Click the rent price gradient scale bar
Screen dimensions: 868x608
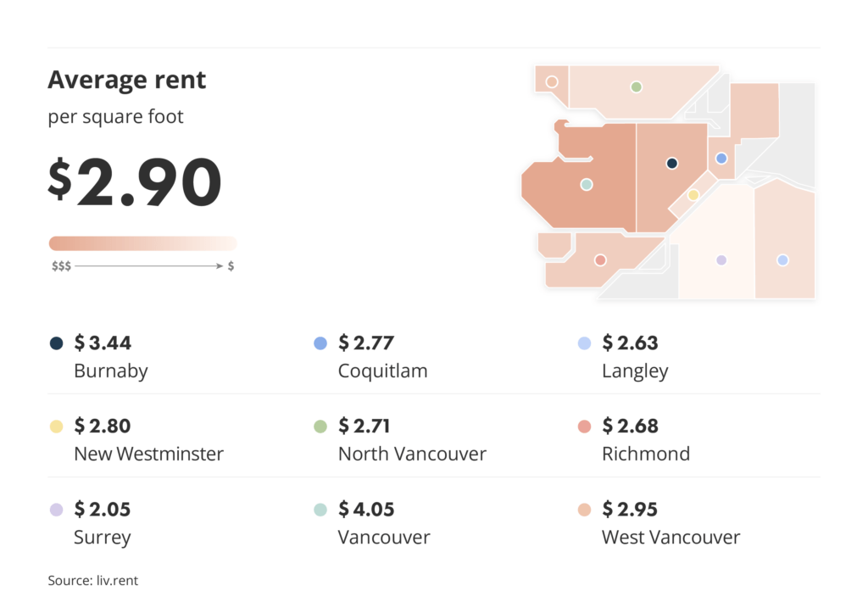[x=142, y=243]
